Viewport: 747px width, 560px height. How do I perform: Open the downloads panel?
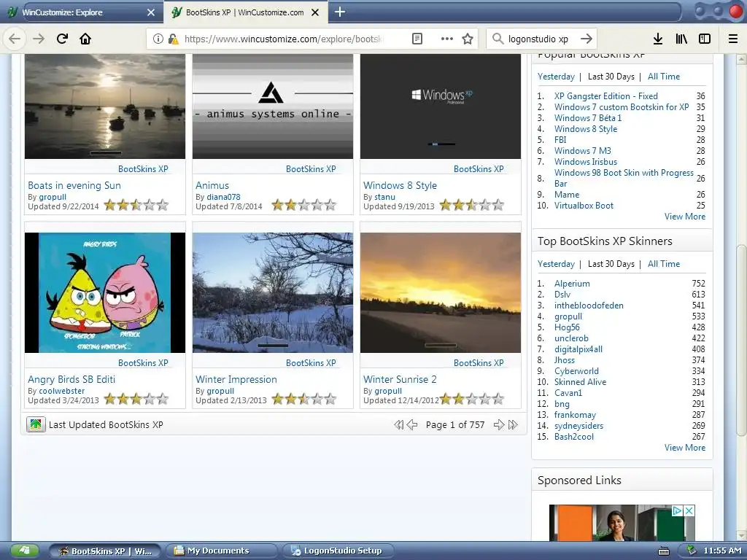(658, 39)
